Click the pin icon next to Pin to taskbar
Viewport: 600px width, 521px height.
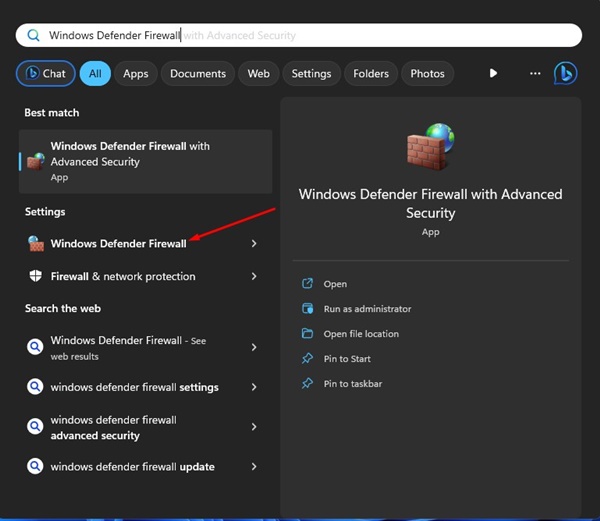pyautogui.click(x=307, y=383)
